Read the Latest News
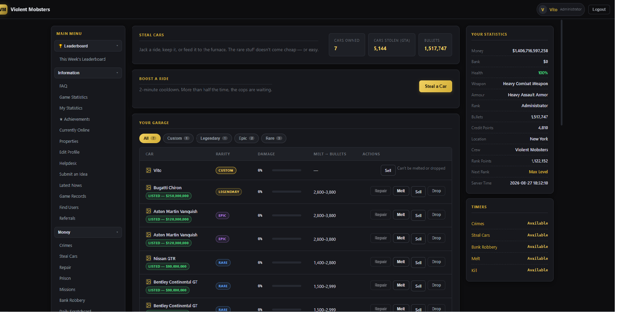The image size is (644, 312). (71, 186)
